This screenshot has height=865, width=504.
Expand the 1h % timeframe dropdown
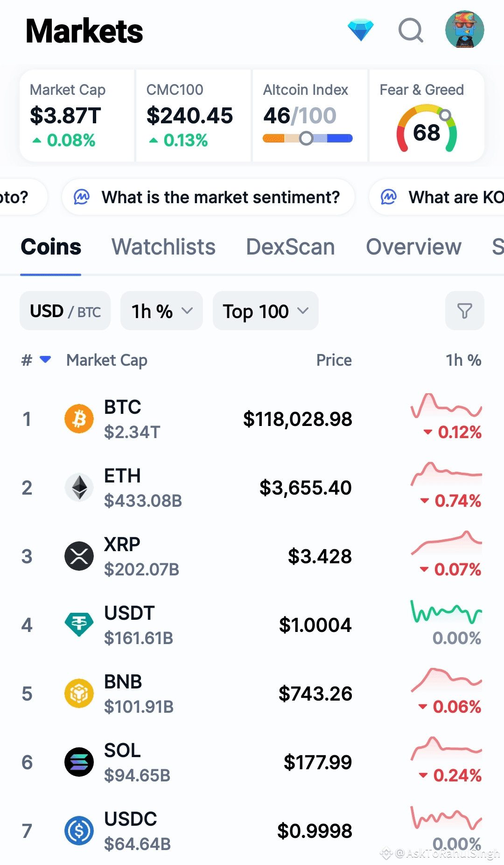click(x=161, y=311)
